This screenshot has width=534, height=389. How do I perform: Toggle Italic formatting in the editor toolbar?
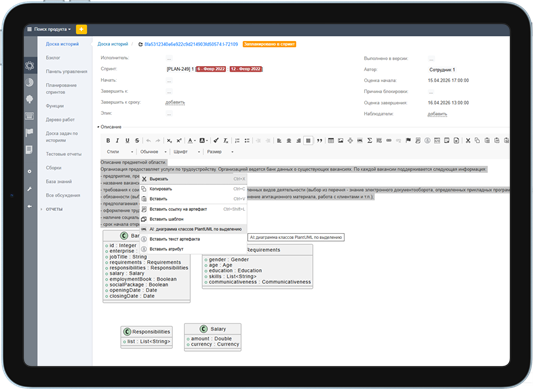point(117,140)
